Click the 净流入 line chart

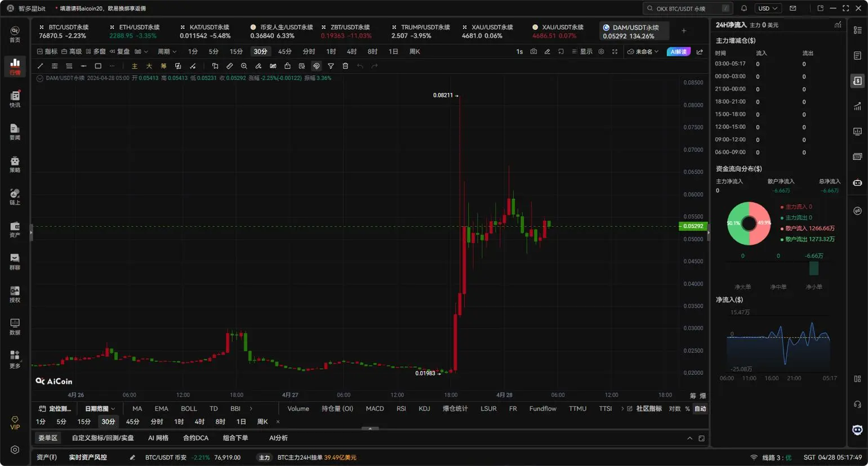click(778, 343)
